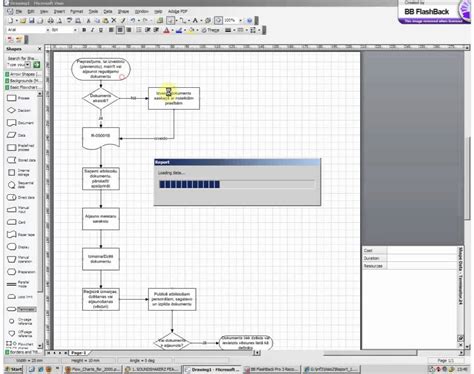The height and width of the screenshot is (374, 474).
Task: Select the Text tool (A icon)
Action: pos(195,21)
